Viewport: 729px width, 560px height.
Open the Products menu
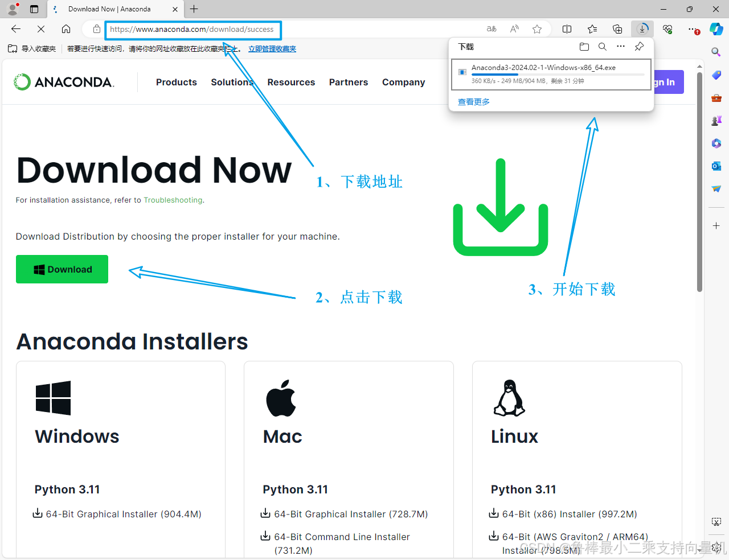coord(177,83)
